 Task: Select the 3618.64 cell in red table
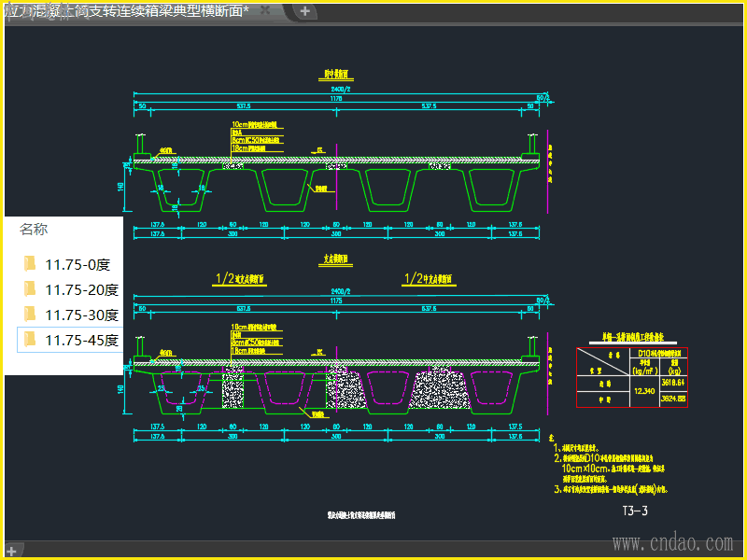pos(672,383)
